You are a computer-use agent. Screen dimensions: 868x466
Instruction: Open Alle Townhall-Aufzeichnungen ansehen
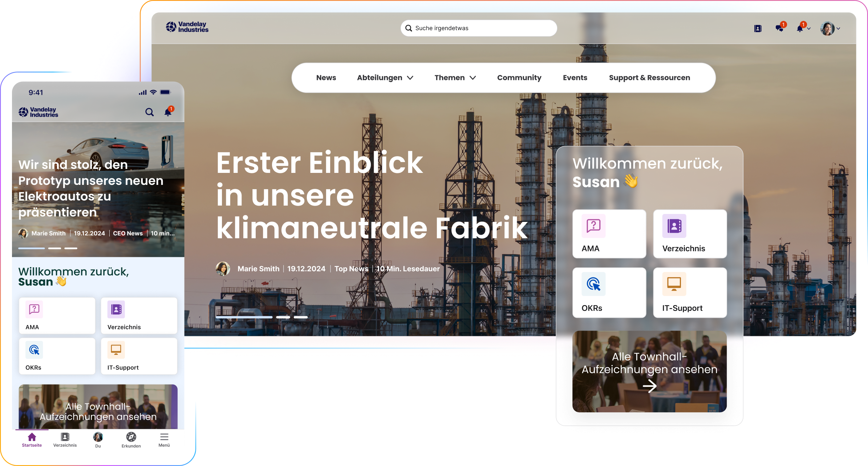tap(649, 370)
